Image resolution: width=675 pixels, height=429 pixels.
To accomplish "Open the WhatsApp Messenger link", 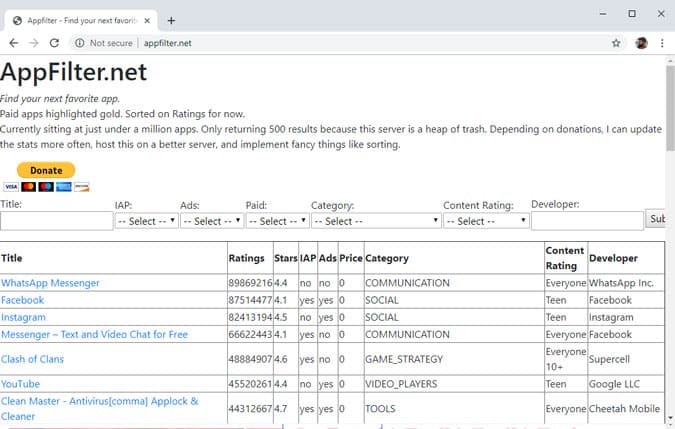I will tap(50, 283).
